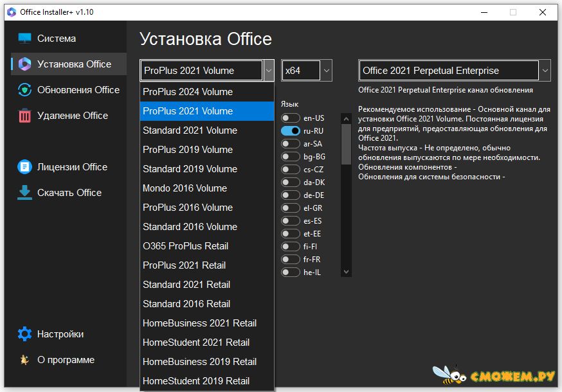Click the x64 architecture text field
The width and height of the screenshot is (562, 392).
[301, 71]
